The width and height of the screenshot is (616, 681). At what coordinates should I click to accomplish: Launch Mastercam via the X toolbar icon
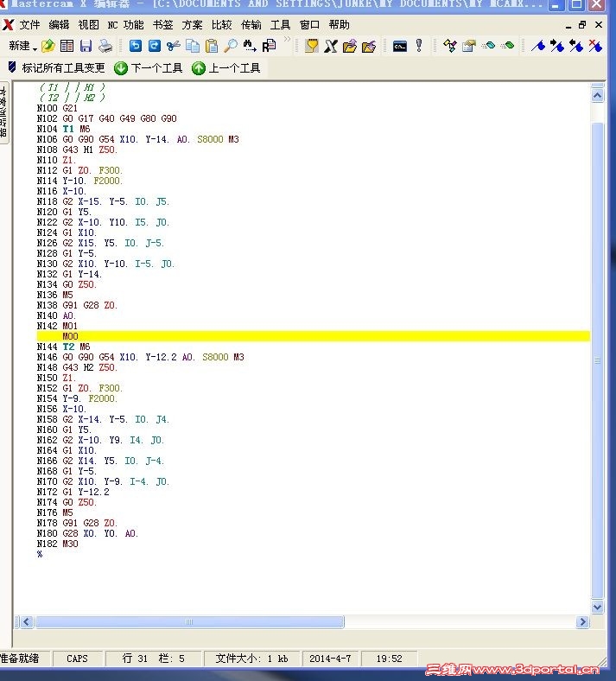331,46
